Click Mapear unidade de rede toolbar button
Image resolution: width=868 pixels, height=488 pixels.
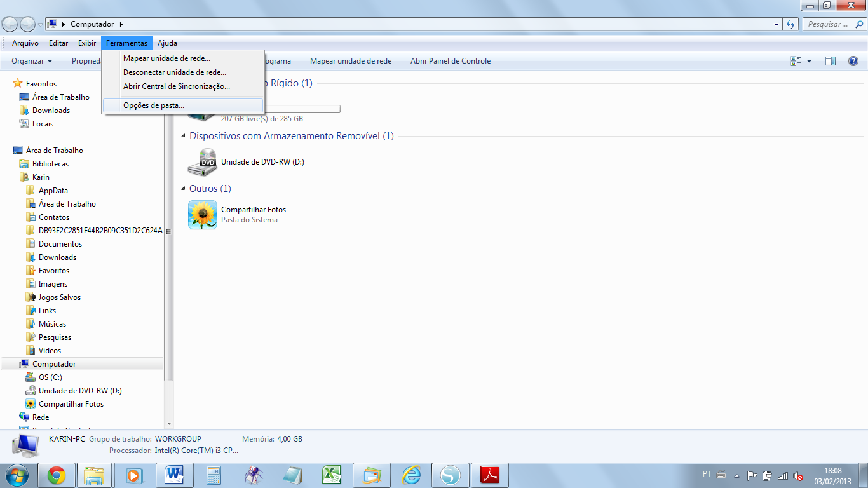(351, 61)
